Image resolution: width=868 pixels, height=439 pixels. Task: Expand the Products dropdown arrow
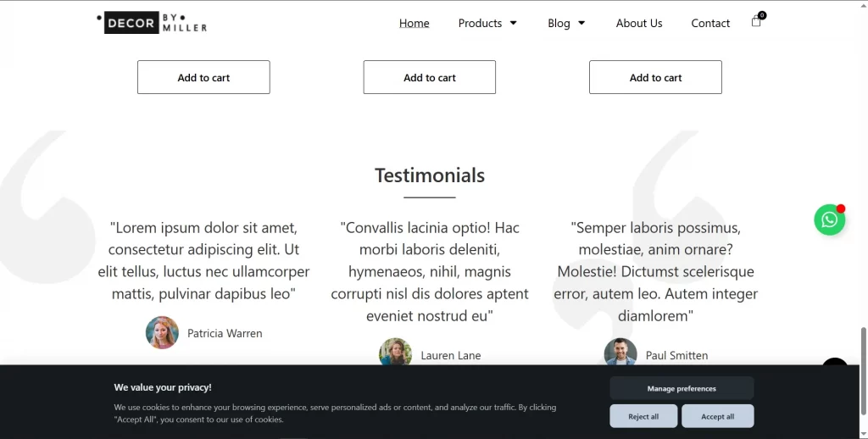[513, 23]
